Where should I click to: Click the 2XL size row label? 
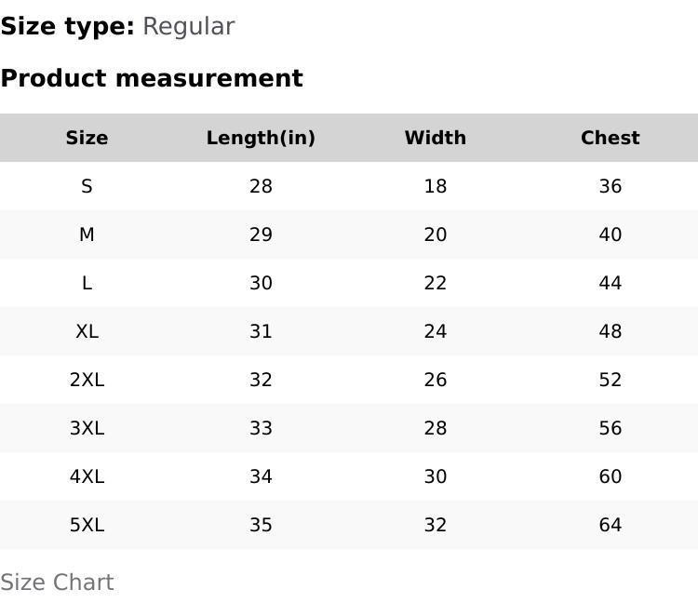(x=87, y=380)
